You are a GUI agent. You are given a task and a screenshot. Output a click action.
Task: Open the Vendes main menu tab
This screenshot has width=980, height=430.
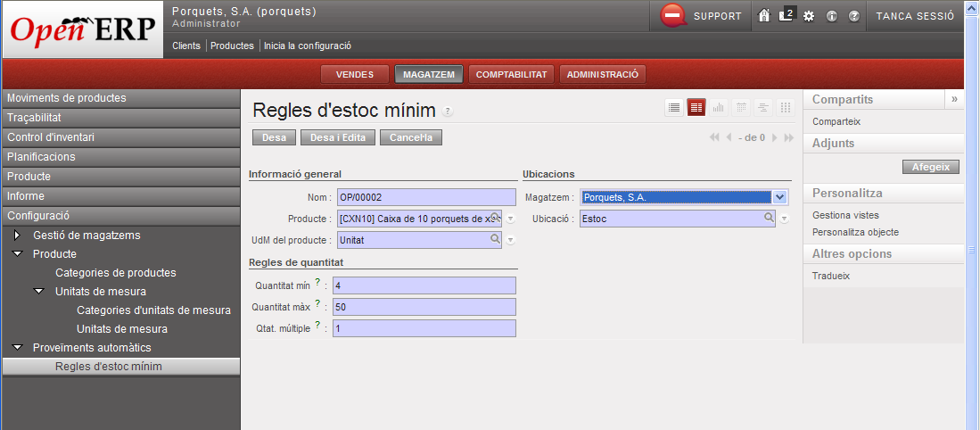coord(354,75)
